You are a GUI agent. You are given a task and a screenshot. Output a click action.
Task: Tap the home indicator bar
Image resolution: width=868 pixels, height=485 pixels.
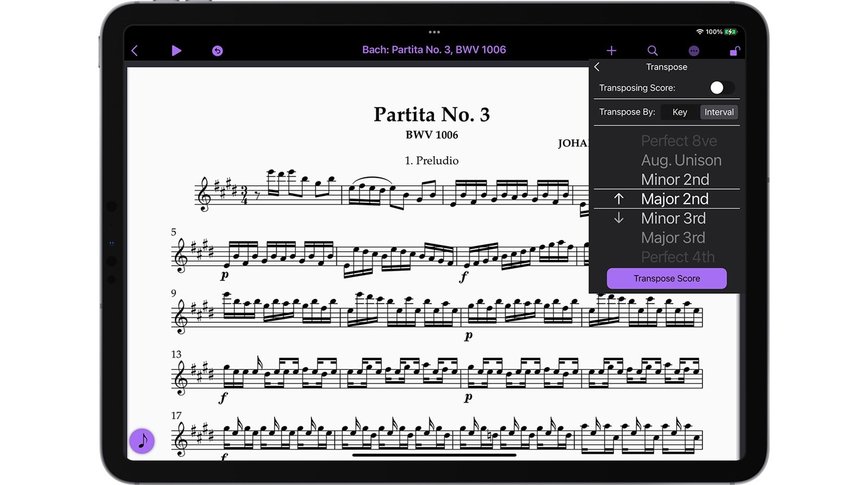[x=434, y=455]
